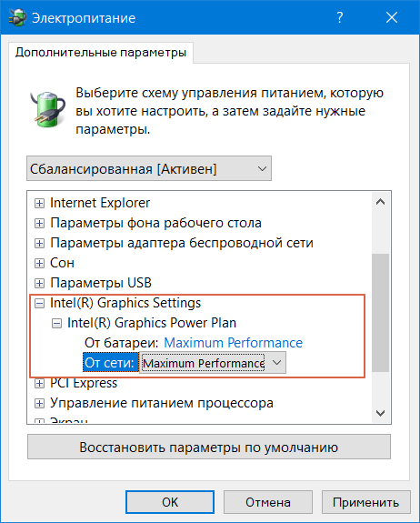Click the question mark help button
This screenshot has width=420, height=523.
340,17
